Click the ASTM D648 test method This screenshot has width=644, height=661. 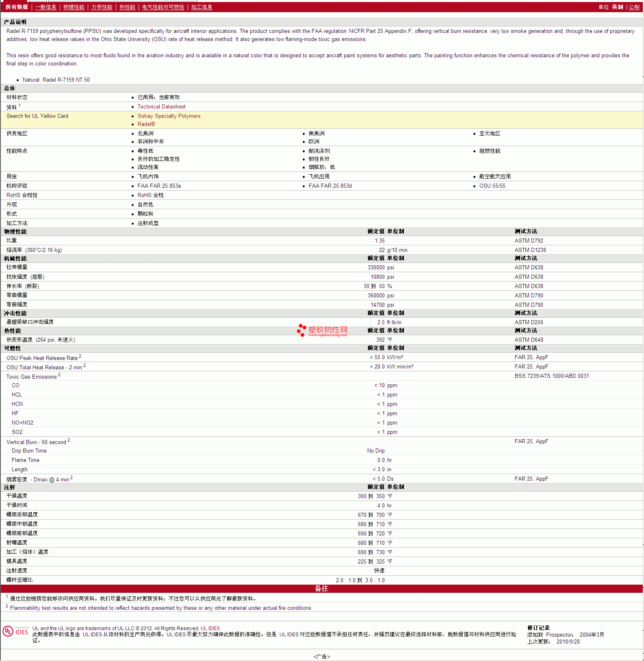click(529, 340)
